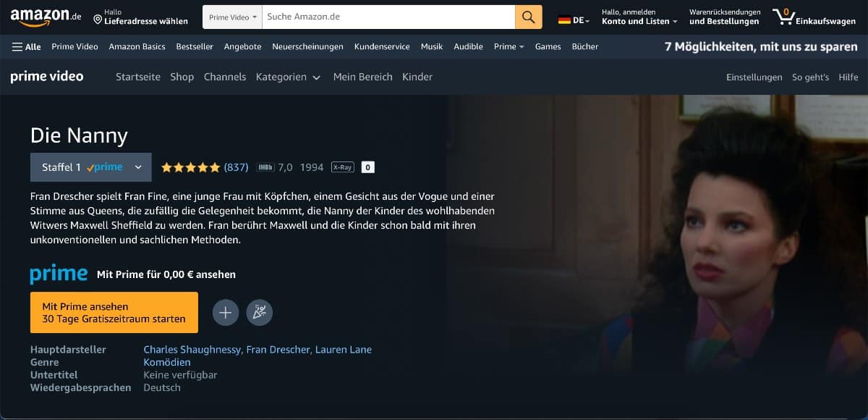Expand the Staffel 1 season dropdown
Viewport: 868px width, 420px height.
coord(91,167)
